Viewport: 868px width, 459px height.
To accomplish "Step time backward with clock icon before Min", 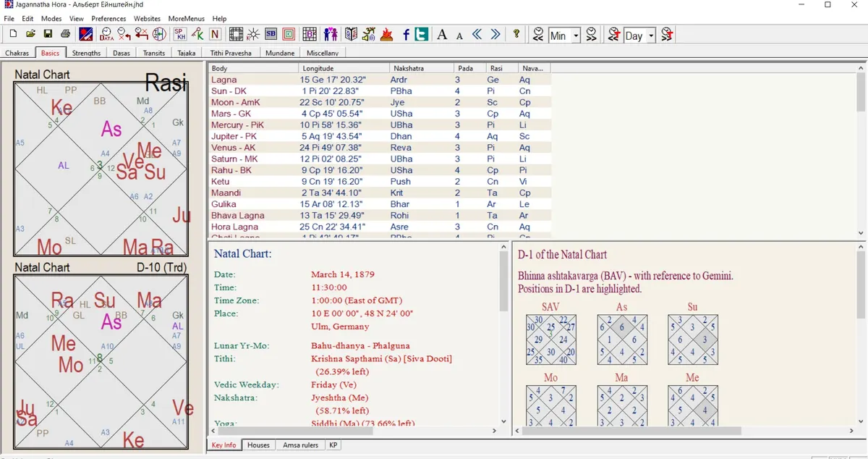I will pos(538,34).
